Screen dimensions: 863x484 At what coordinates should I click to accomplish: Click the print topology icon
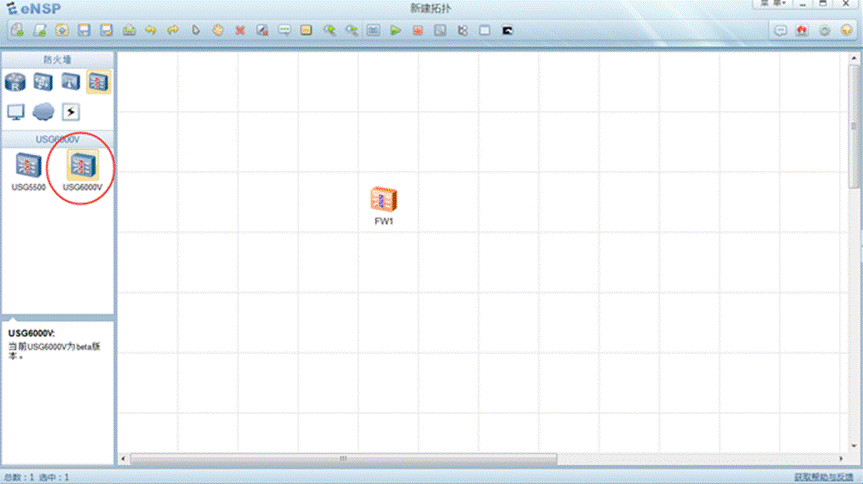coord(129,30)
